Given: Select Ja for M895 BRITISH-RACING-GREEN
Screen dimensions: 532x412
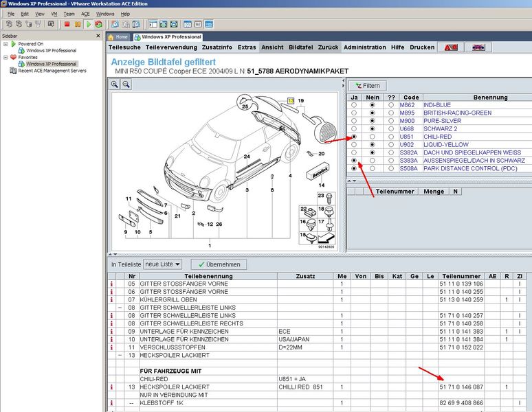Looking at the screenshot, I should (x=354, y=113).
